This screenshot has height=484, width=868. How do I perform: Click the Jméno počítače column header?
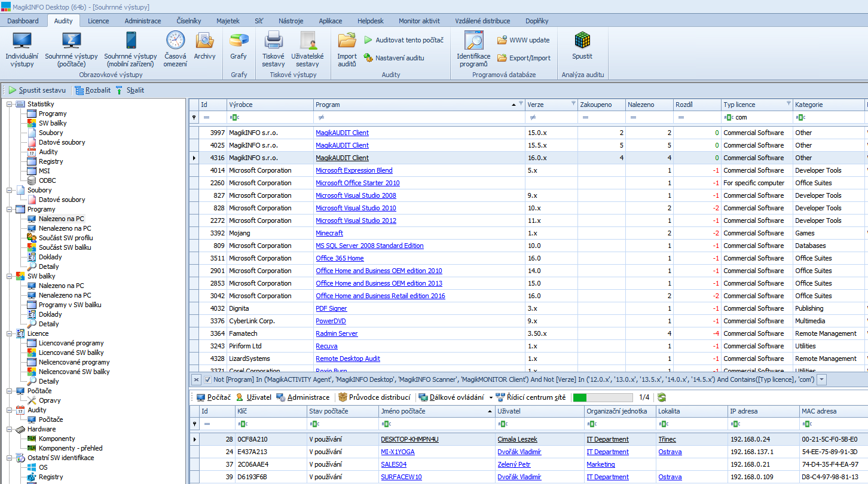click(437, 411)
